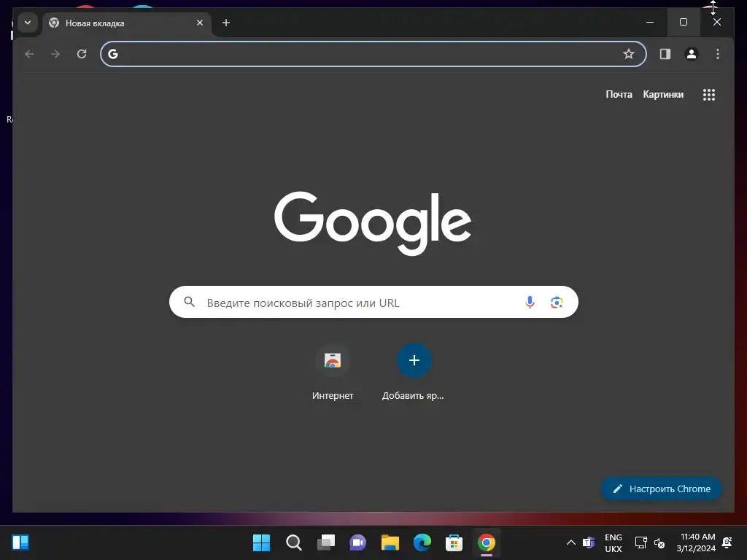Open Chrome side panel
The height and width of the screenshot is (560, 747).
[x=665, y=54]
